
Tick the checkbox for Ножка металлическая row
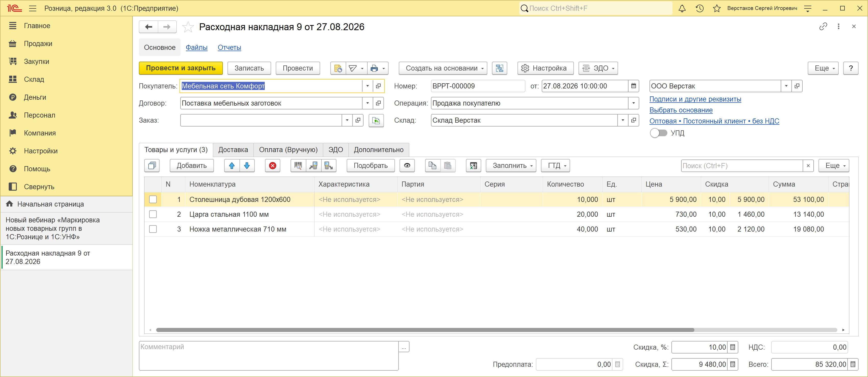tap(153, 229)
